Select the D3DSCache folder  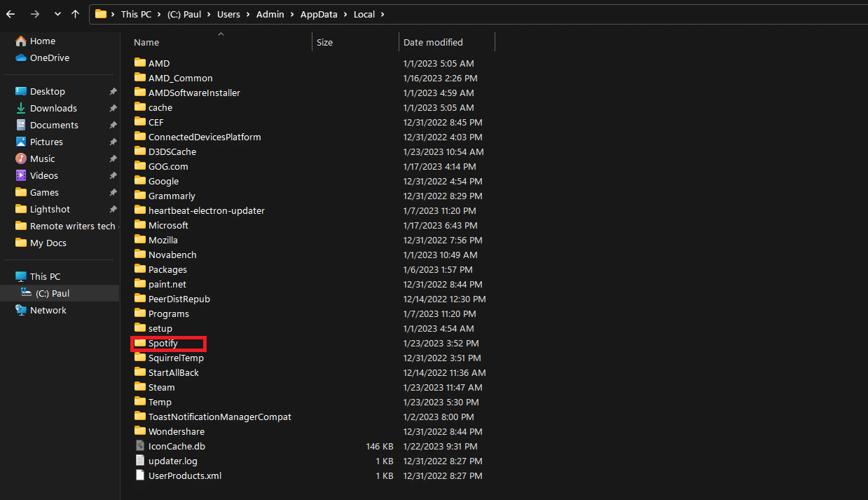[165, 151]
